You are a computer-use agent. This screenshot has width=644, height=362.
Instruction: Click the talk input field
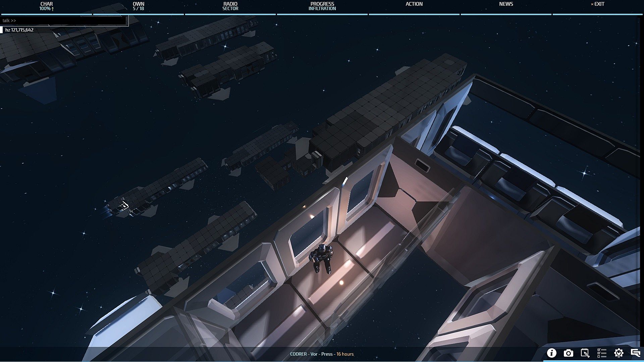[x=64, y=20]
